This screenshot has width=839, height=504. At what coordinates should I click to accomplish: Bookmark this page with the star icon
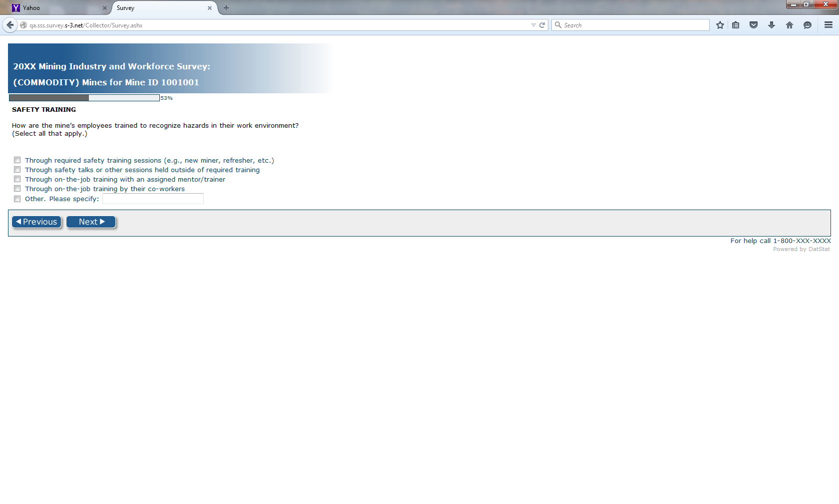point(720,25)
